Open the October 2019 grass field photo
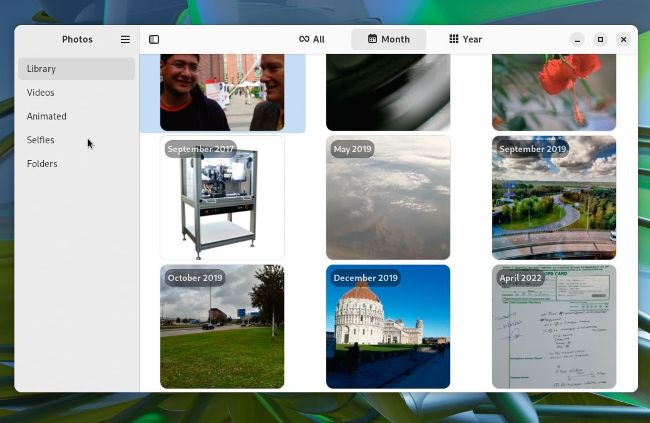This screenshot has height=423, width=650. click(x=222, y=326)
